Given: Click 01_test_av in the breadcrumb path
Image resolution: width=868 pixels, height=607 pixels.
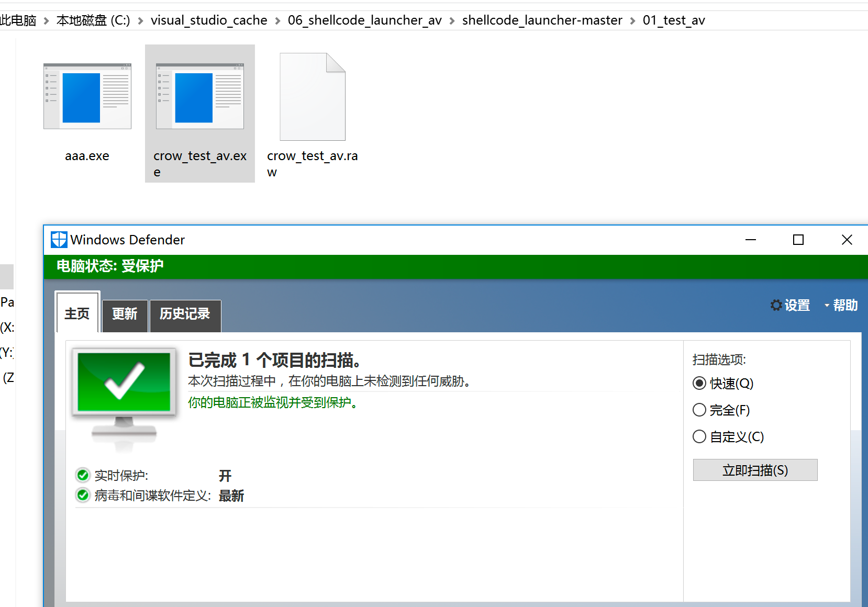Looking at the screenshot, I should [674, 20].
